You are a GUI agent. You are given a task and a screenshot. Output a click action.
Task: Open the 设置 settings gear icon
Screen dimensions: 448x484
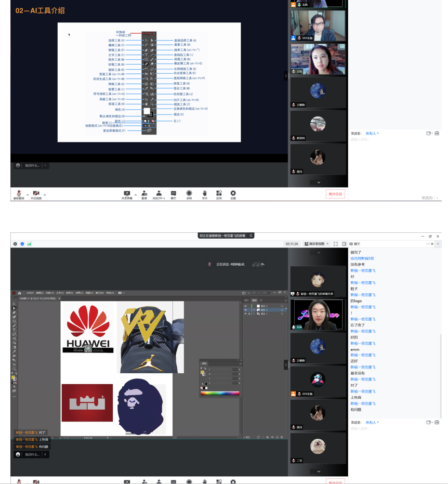tap(233, 193)
